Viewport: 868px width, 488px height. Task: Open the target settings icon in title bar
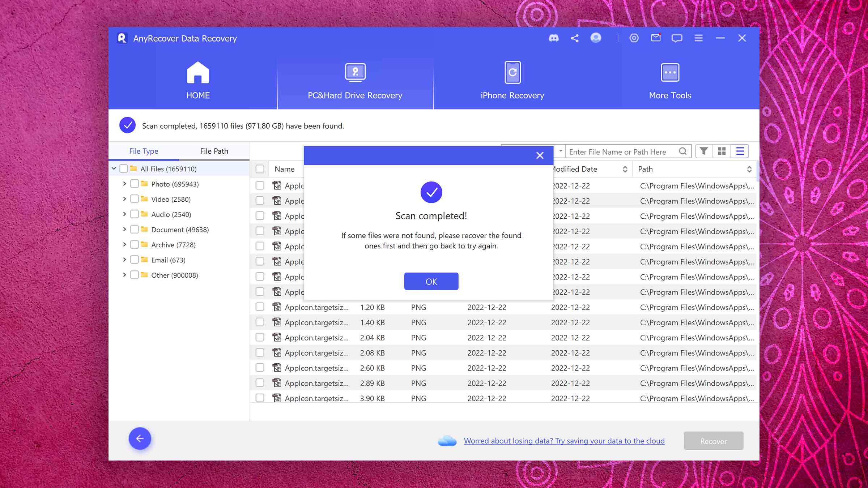(634, 38)
